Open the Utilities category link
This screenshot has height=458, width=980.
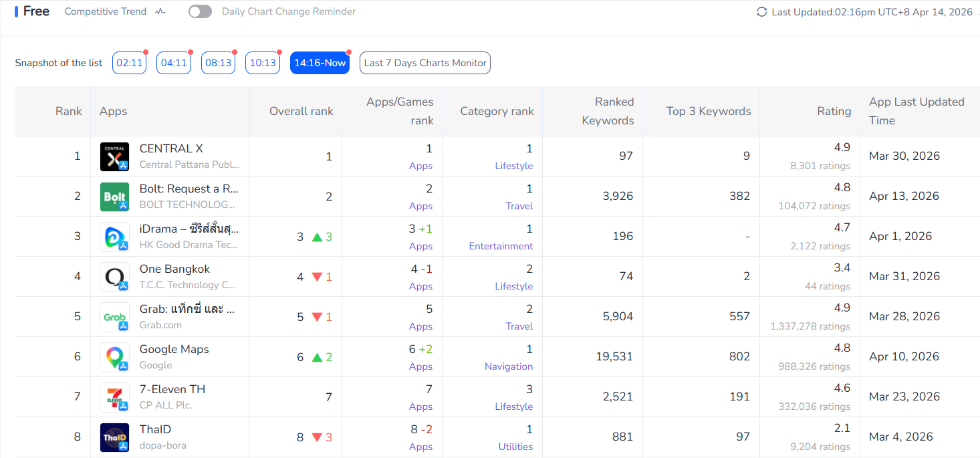[x=515, y=447]
